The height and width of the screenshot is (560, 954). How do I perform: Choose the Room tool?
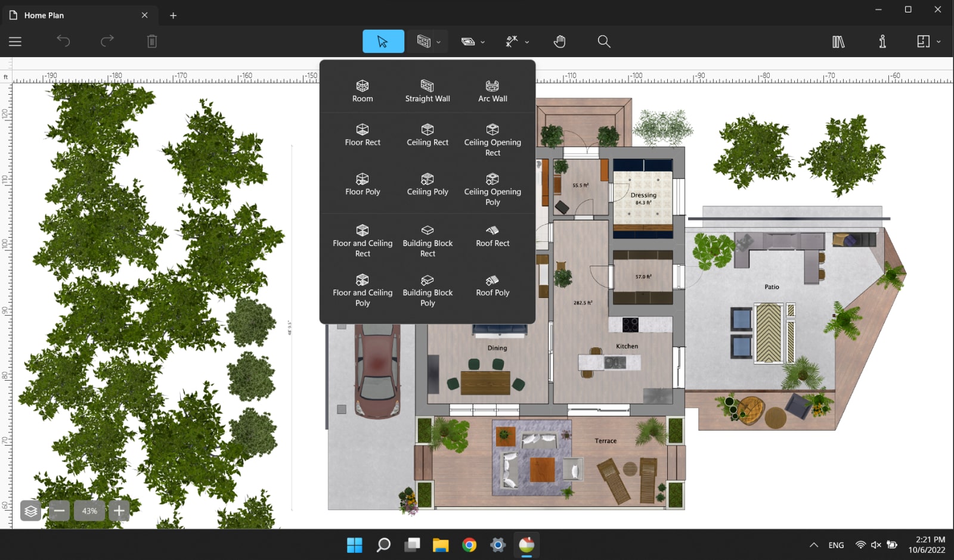[x=362, y=91]
